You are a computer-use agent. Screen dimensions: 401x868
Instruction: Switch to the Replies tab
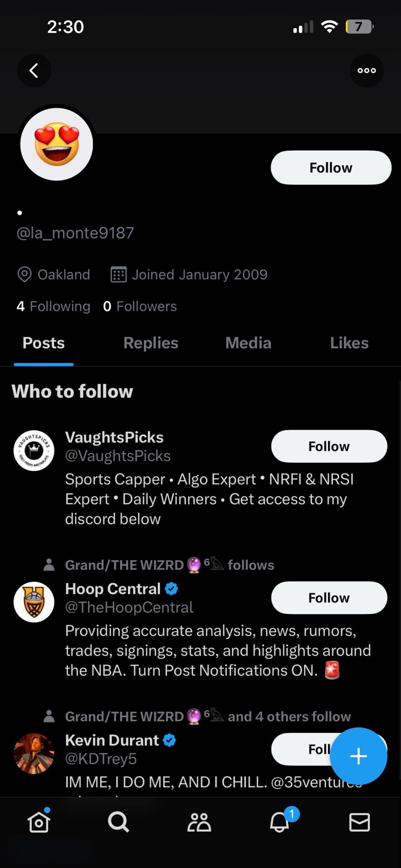151,343
